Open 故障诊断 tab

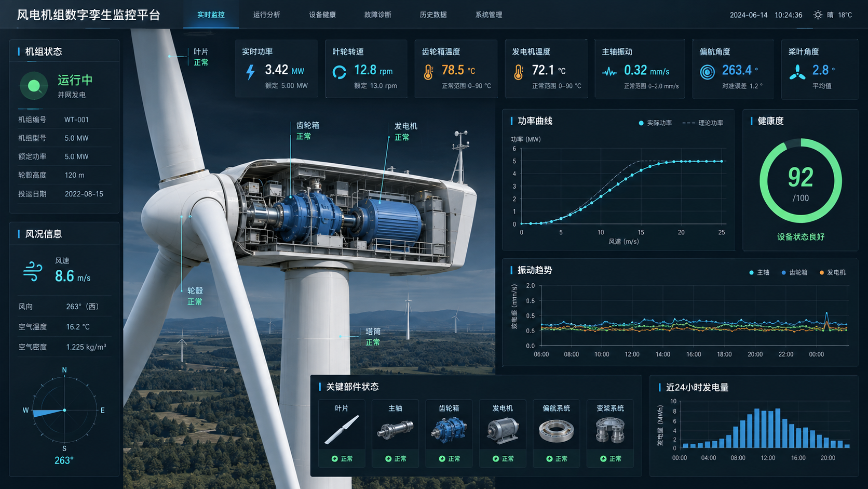(378, 15)
